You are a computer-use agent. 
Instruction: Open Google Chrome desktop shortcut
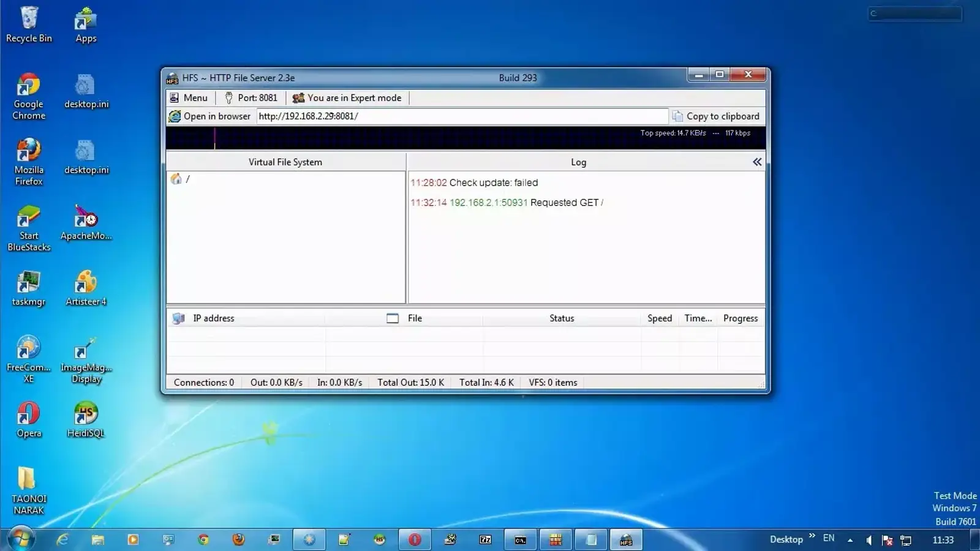29,96
